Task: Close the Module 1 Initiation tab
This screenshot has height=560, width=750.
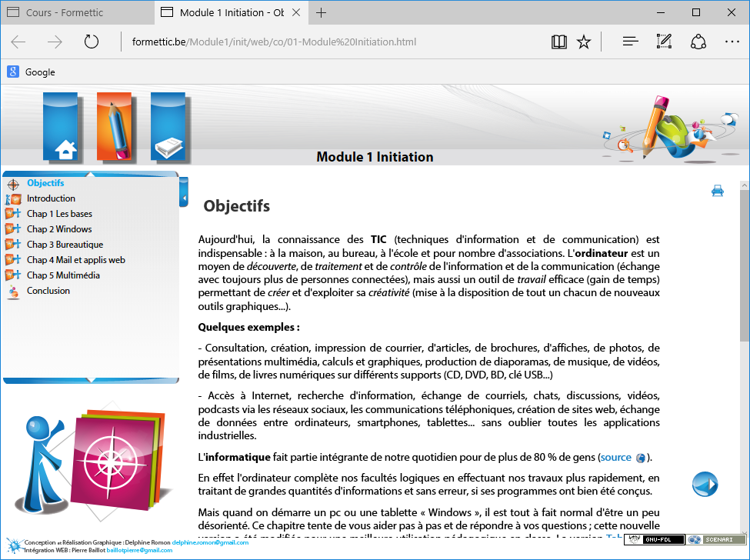Action: pos(296,12)
